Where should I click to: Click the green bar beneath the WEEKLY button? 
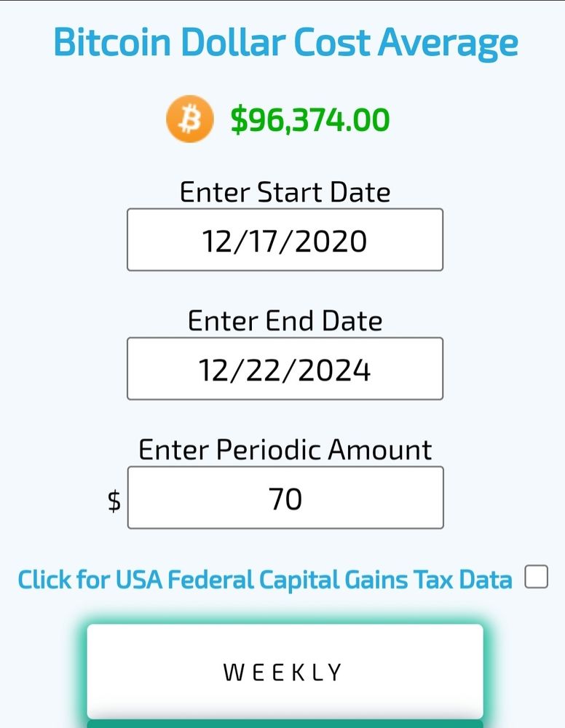(285, 724)
